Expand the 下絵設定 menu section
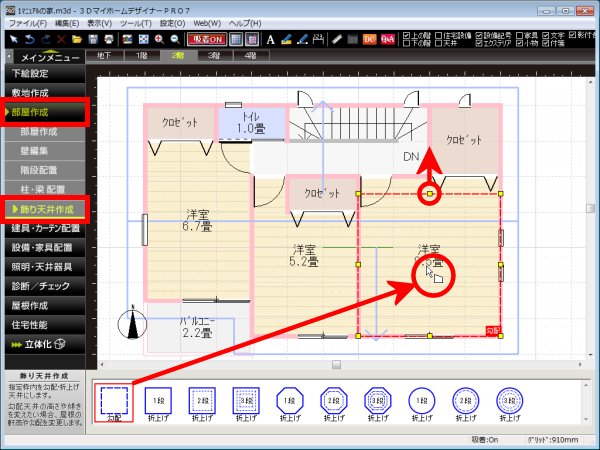The width and height of the screenshot is (600, 450). tap(45, 73)
